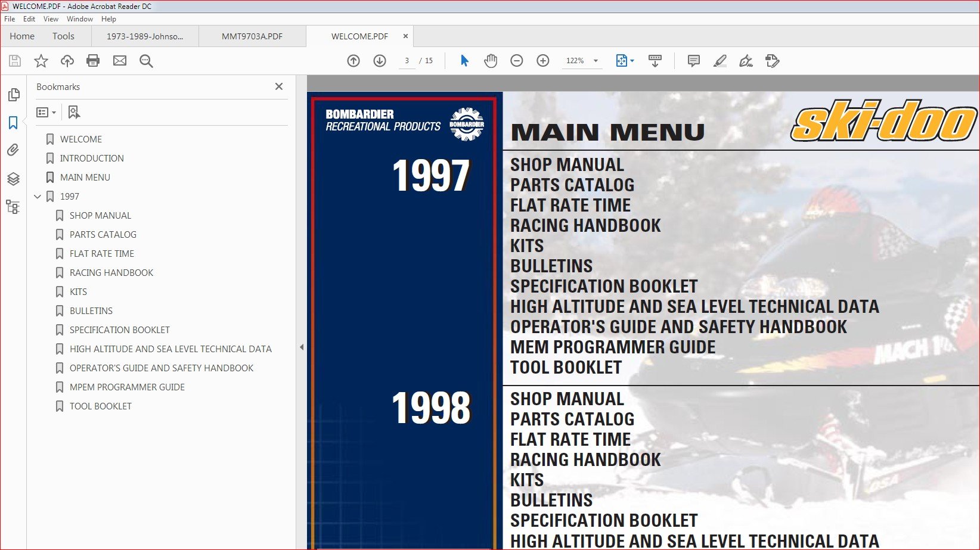The width and height of the screenshot is (980, 550).
Task: Open Layers side panel
Action: point(13,179)
